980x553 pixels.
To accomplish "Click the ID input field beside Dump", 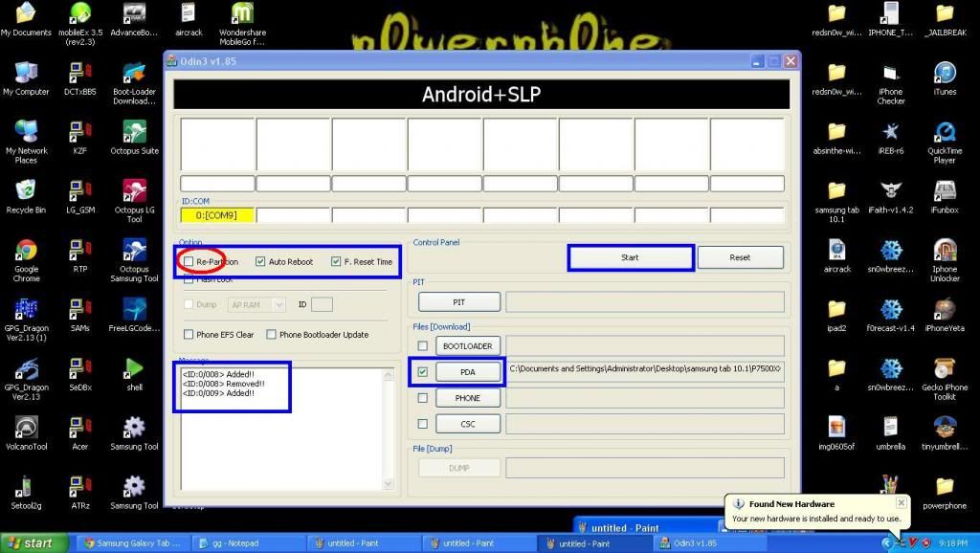I will tap(322, 304).
